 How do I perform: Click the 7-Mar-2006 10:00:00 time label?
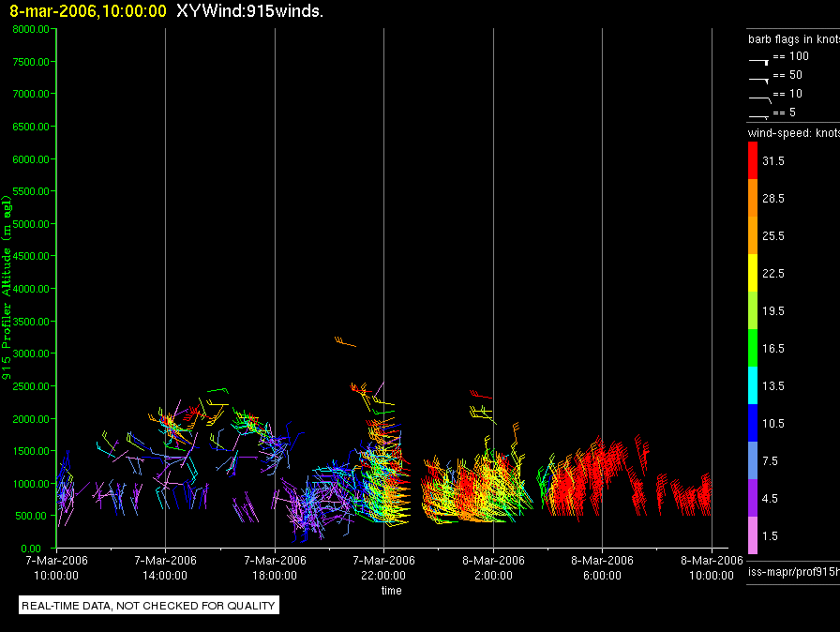[x=56, y=567]
